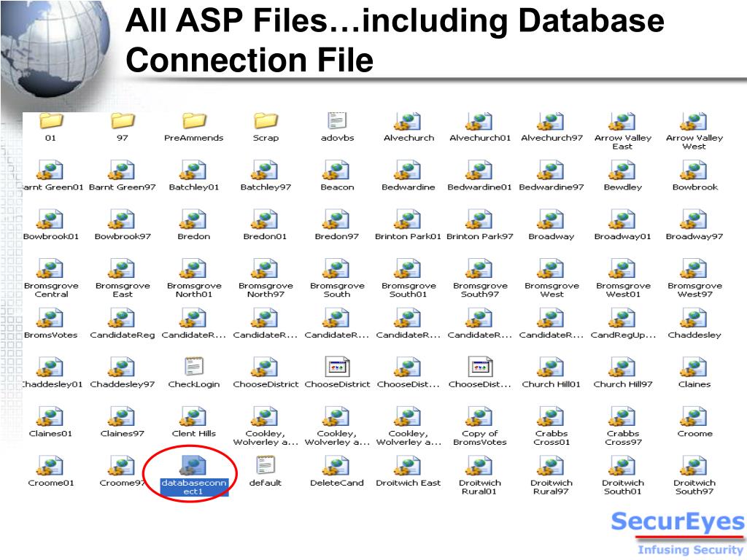747x560 pixels.
Task: Select the Scrap folder icon
Action: coord(266,121)
